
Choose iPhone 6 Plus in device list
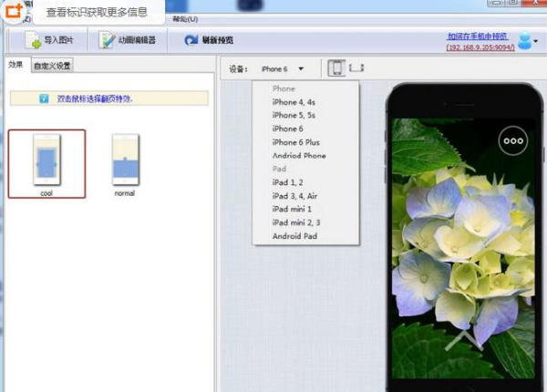pos(295,142)
